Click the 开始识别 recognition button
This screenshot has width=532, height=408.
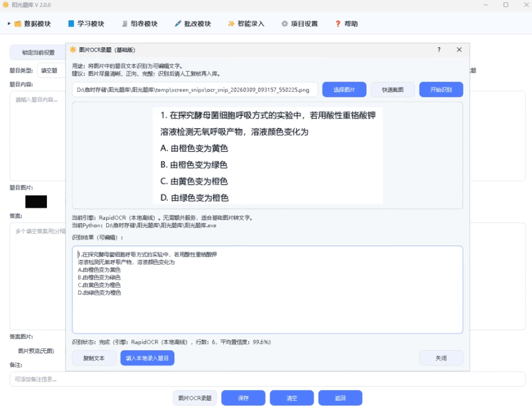[441, 89]
